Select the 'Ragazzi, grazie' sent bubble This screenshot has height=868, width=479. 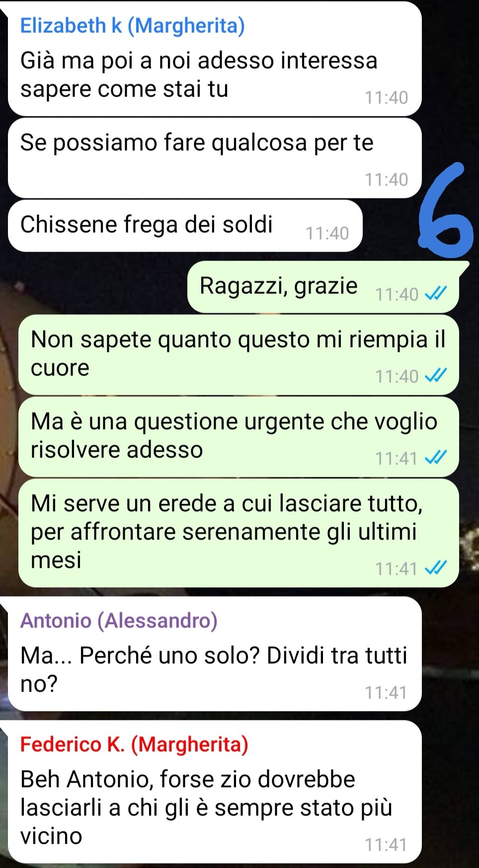pyautogui.click(x=323, y=287)
